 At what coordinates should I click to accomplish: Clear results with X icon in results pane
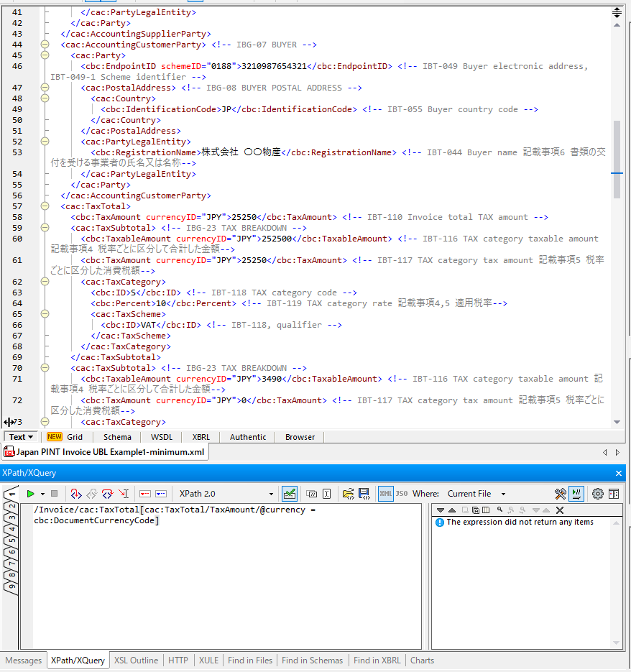click(560, 510)
